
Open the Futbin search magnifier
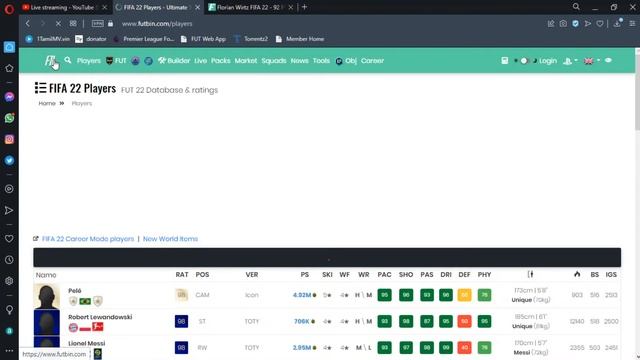point(68,60)
